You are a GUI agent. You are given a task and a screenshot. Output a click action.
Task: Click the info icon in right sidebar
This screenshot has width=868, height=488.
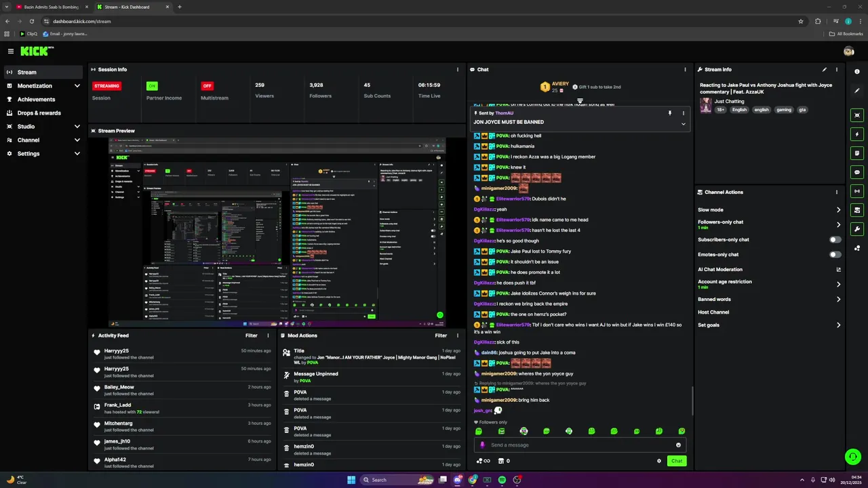(857, 71)
